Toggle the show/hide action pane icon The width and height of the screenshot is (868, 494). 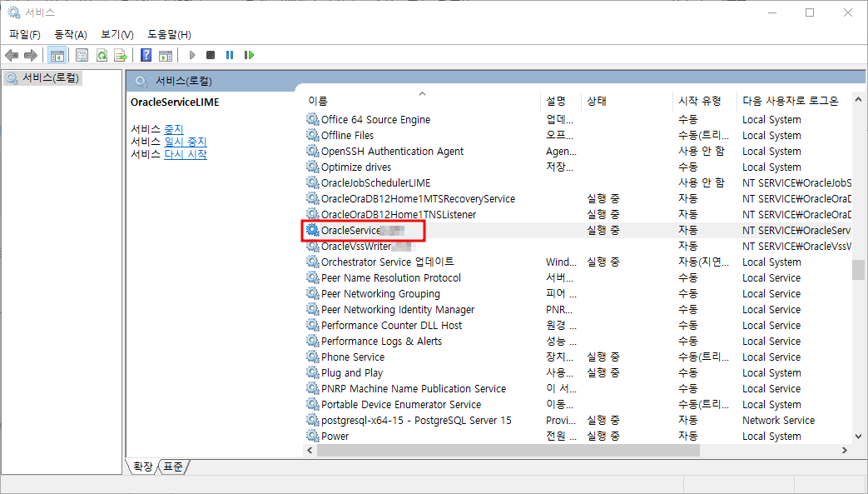(166, 55)
